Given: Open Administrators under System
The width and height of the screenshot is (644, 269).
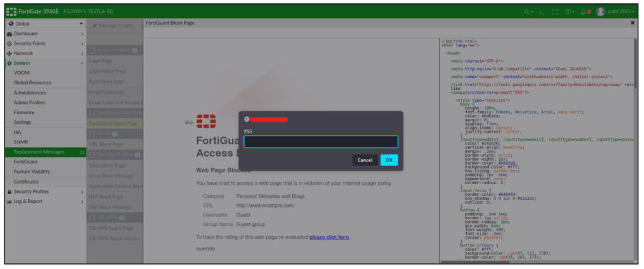Looking at the screenshot, I should coord(30,92).
